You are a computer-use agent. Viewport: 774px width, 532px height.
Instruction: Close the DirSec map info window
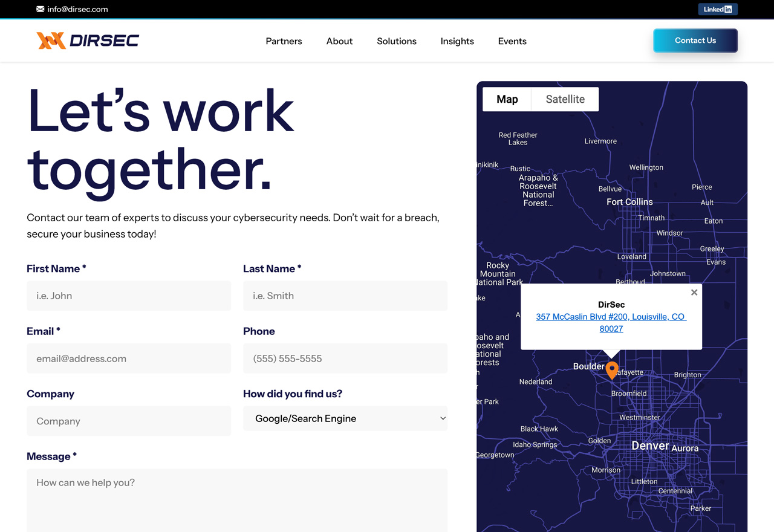694,292
